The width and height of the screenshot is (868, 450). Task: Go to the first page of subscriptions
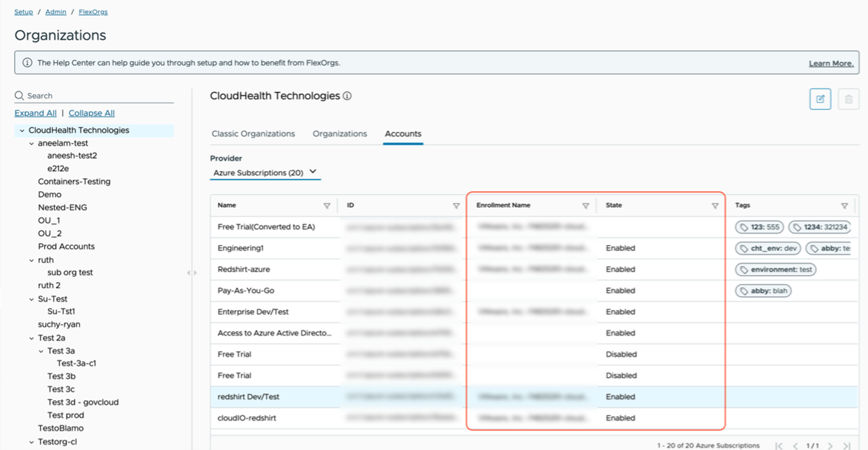tap(779, 446)
